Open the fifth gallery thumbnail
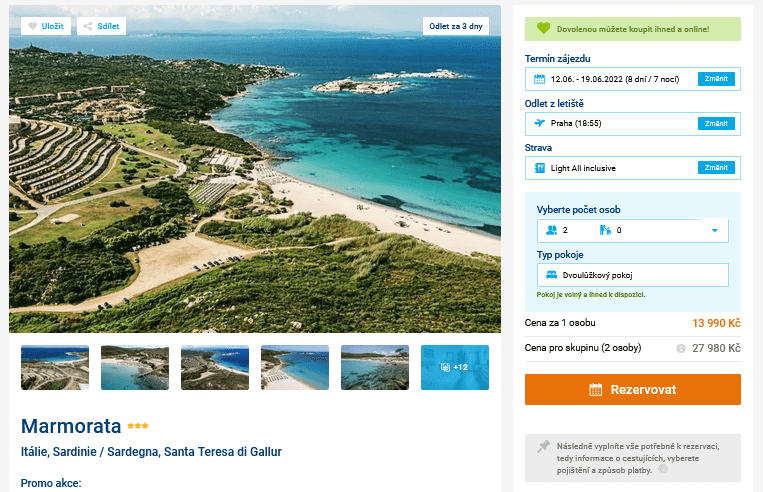The image size is (763, 492). [x=375, y=367]
